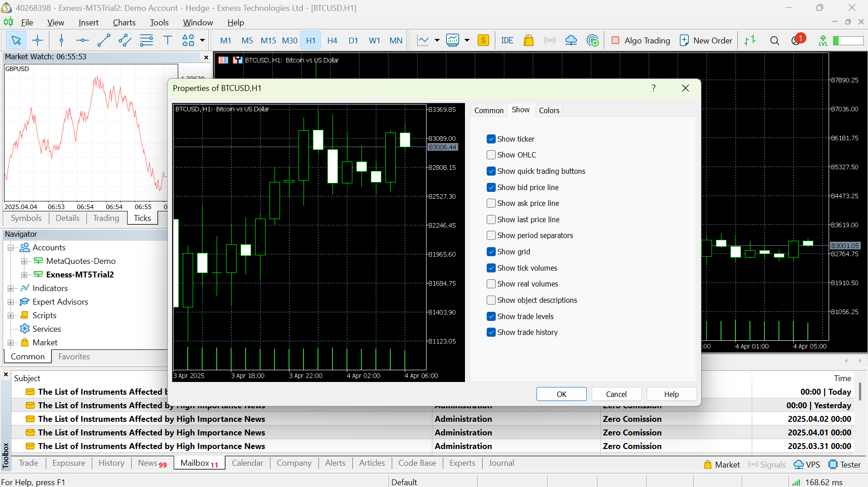The width and height of the screenshot is (868, 487).
Task: Open notifications chat icon with badge
Action: coord(798,40)
